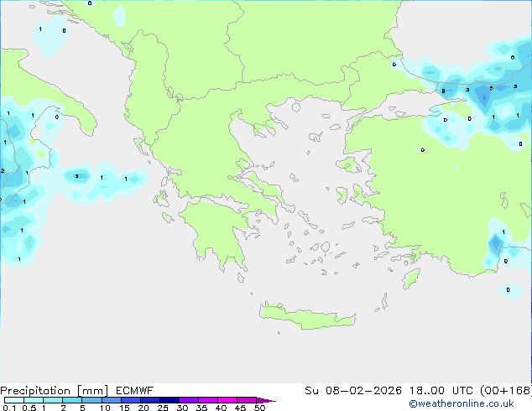Click the date '08-02-2026' text
The image size is (532, 411).
pos(363,391)
